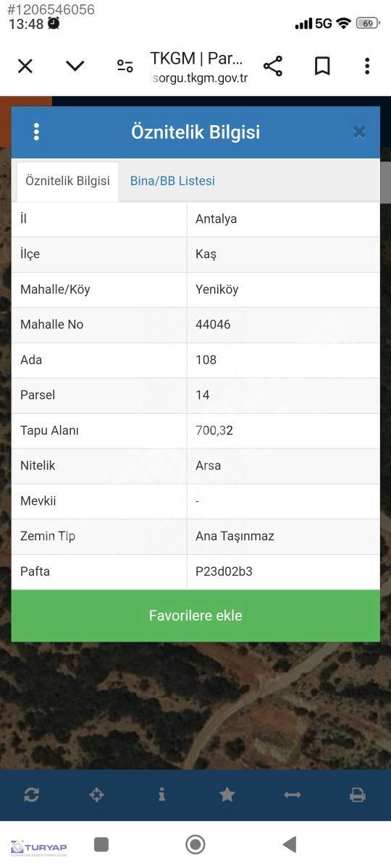Tap the crosshair locate icon
The width and height of the screenshot is (391, 868).
96,795
